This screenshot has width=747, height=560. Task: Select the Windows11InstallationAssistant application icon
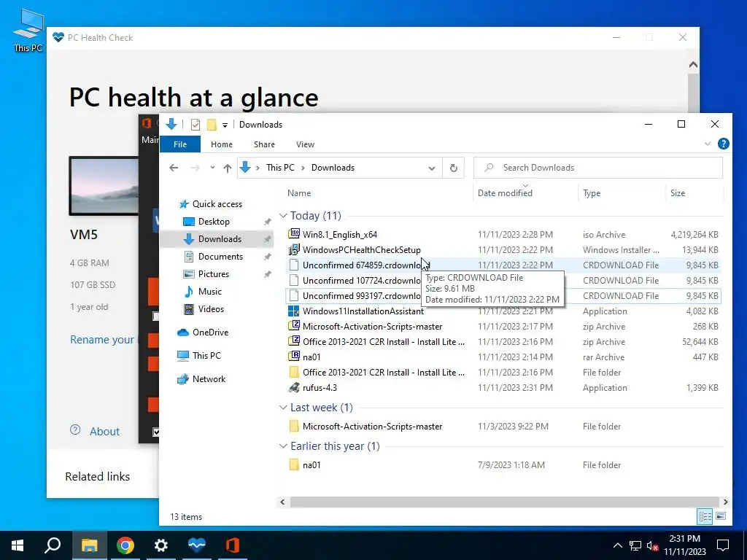click(x=294, y=311)
